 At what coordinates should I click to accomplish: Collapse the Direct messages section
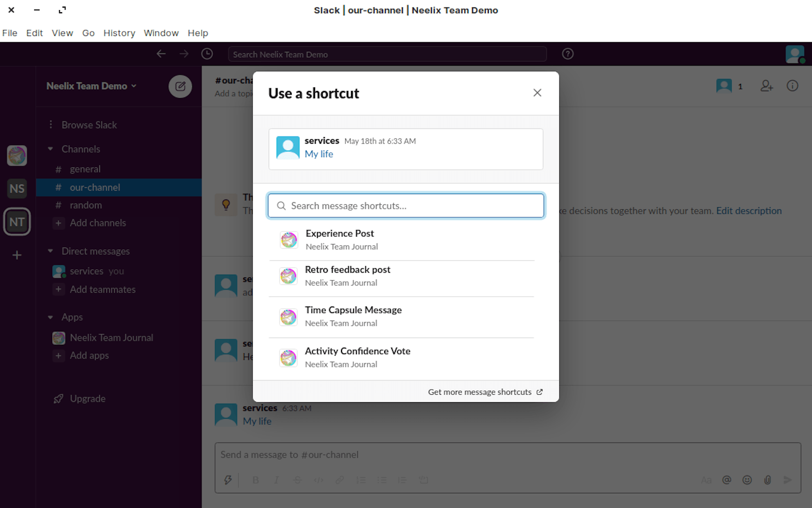50,251
